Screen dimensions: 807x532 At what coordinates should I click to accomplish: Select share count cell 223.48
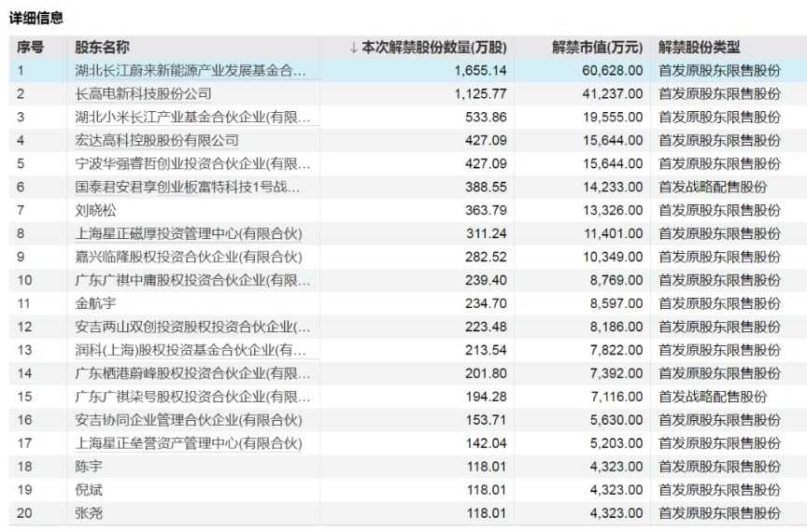click(x=486, y=327)
